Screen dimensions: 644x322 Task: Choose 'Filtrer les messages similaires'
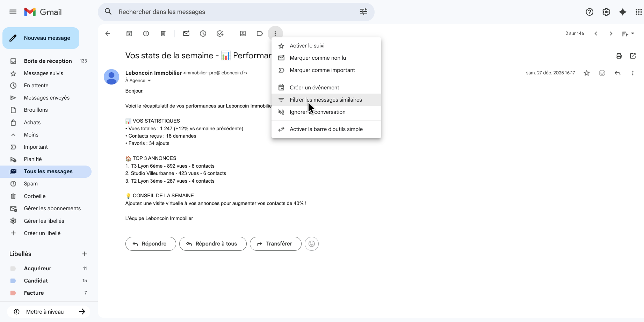(326, 100)
